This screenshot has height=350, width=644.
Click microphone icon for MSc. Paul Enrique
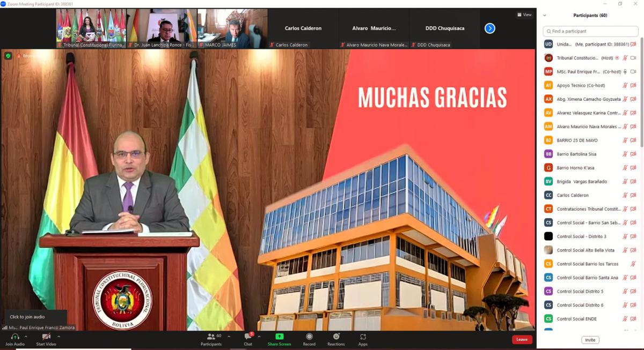(x=625, y=72)
